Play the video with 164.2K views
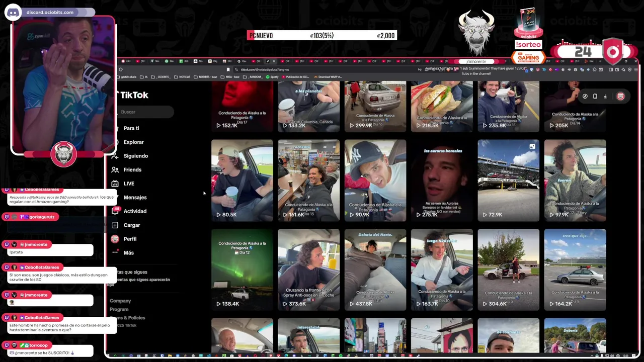The image size is (644, 362). point(575,269)
